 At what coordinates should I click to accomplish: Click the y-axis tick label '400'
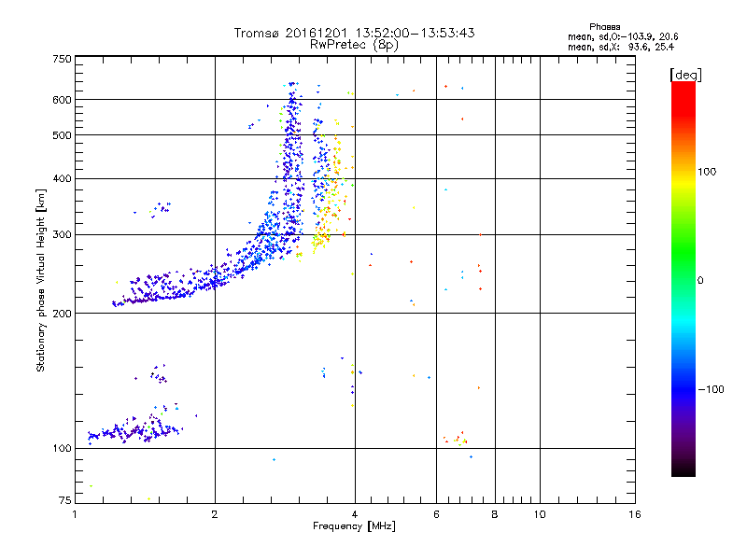[62, 178]
